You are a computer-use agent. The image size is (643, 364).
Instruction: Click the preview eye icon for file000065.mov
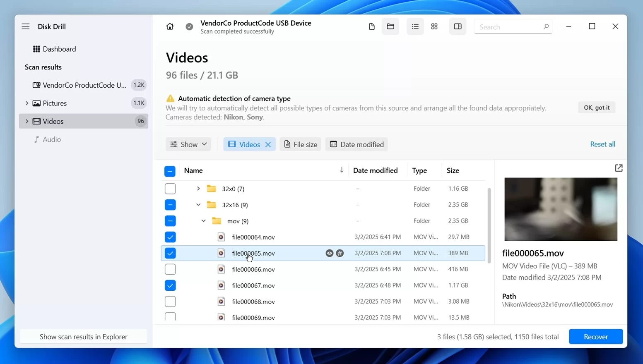click(329, 253)
